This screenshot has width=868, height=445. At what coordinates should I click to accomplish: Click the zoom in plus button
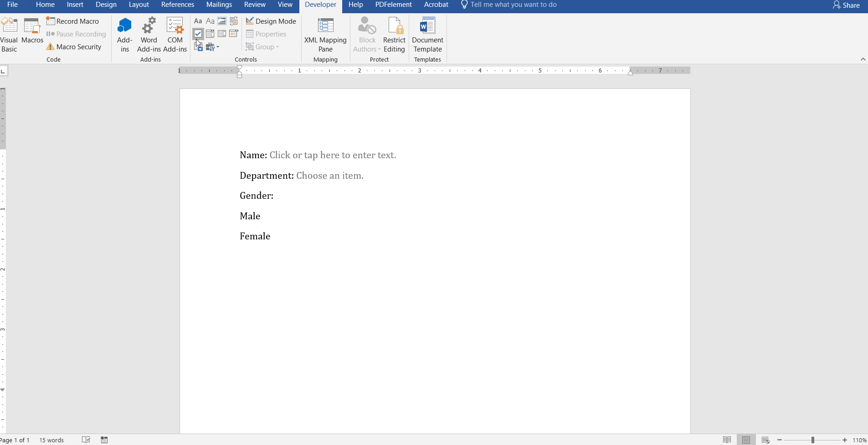tap(845, 440)
